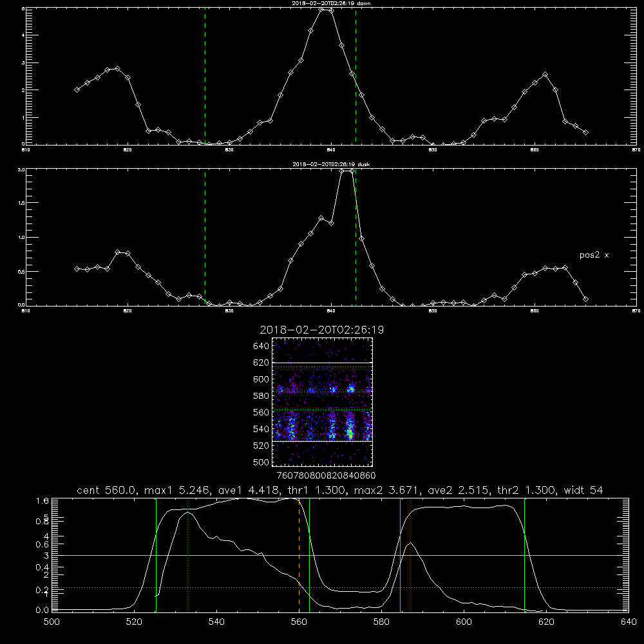
Task: Click y-axis label '1.5' on dusk plot
Action: [x=21, y=203]
